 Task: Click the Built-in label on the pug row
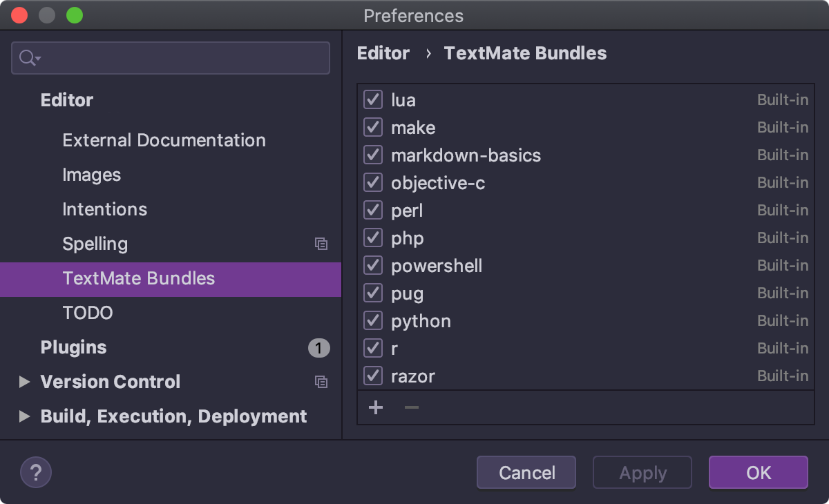783,293
